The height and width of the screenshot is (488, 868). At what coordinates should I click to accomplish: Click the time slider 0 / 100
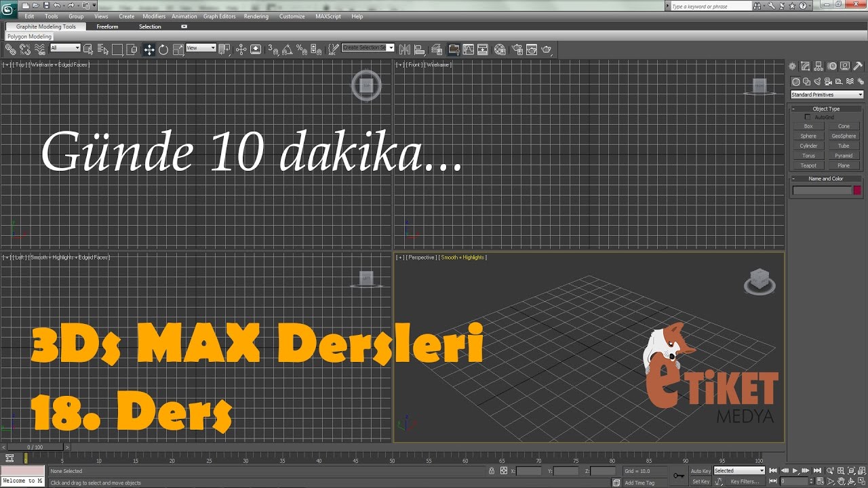[35, 447]
